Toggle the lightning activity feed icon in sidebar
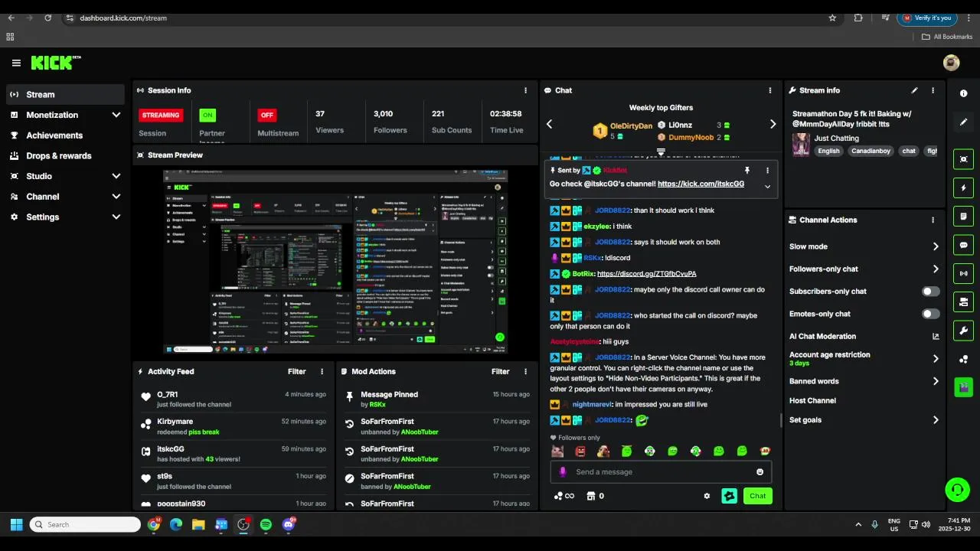Screen dimensions: 980x551 click(963, 187)
